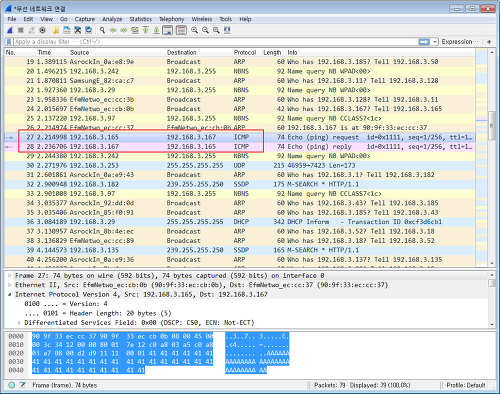
Task: Restart the current capture
Action: [x=32, y=30]
